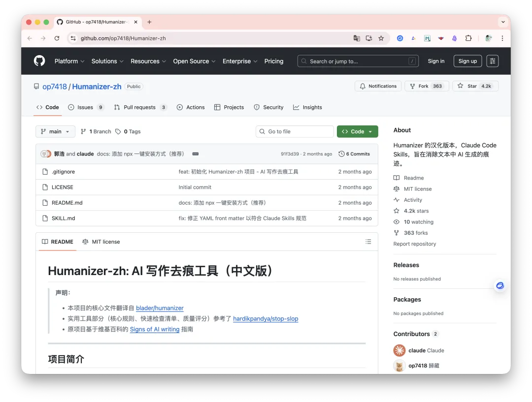Screen dimensions: 532x402
Task: Switch to the Actions tab
Action: 191,107
